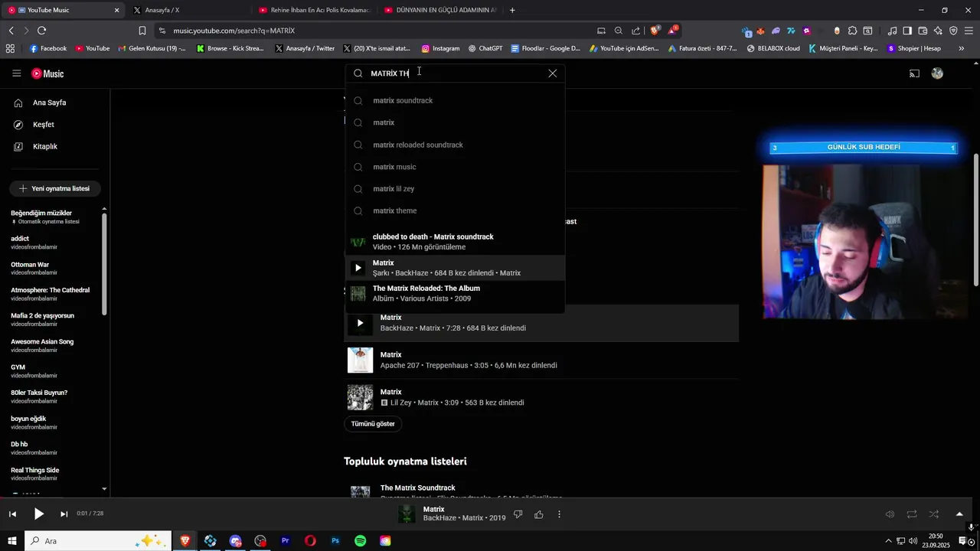Image resolution: width=980 pixels, height=551 pixels.
Task: Open player bar more options menu
Action: (x=560, y=514)
